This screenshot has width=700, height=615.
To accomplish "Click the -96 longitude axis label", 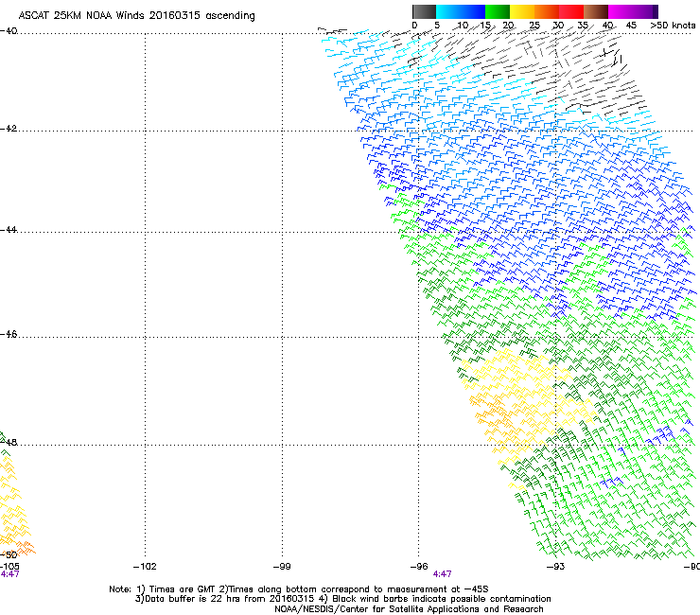I will (x=419, y=567).
